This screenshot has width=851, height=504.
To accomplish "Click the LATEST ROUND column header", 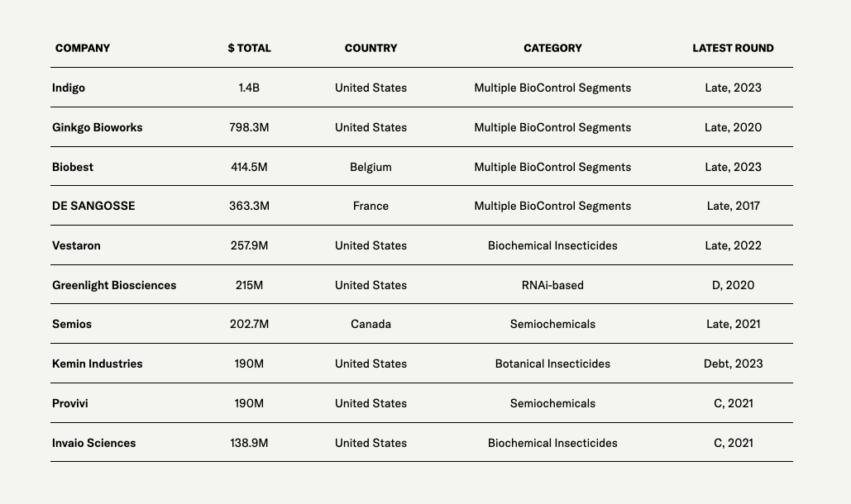I will [733, 48].
